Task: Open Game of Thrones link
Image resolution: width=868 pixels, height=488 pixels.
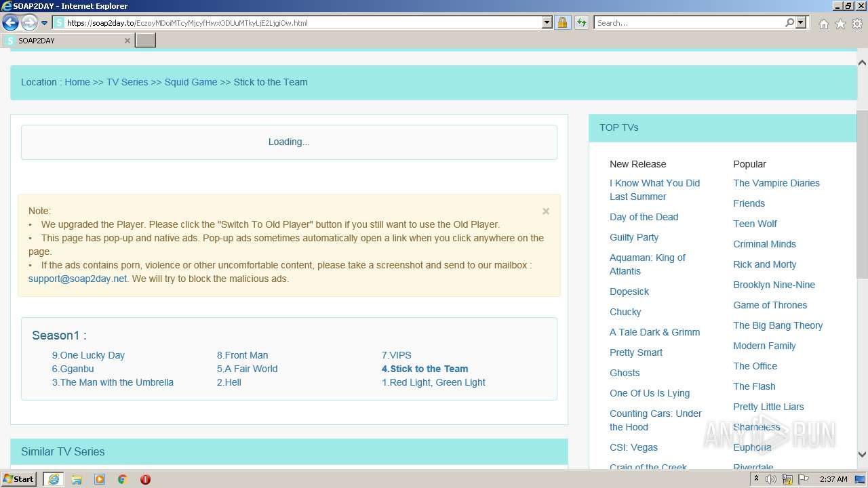Action: click(x=770, y=305)
